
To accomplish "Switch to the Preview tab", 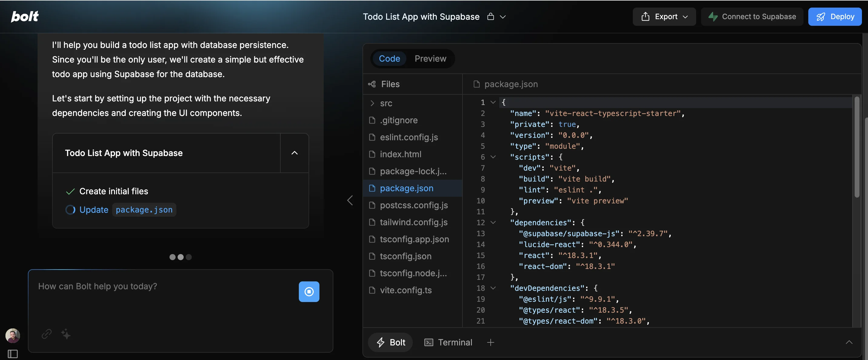I will [x=430, y=59].
